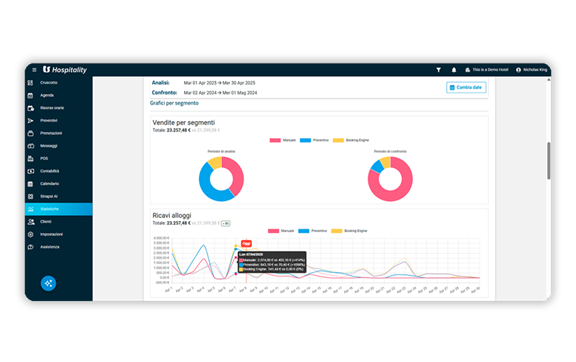Screen dimensions: 576x362
Task: Click the scrollbar up arrow
Action: coord(548,80)
